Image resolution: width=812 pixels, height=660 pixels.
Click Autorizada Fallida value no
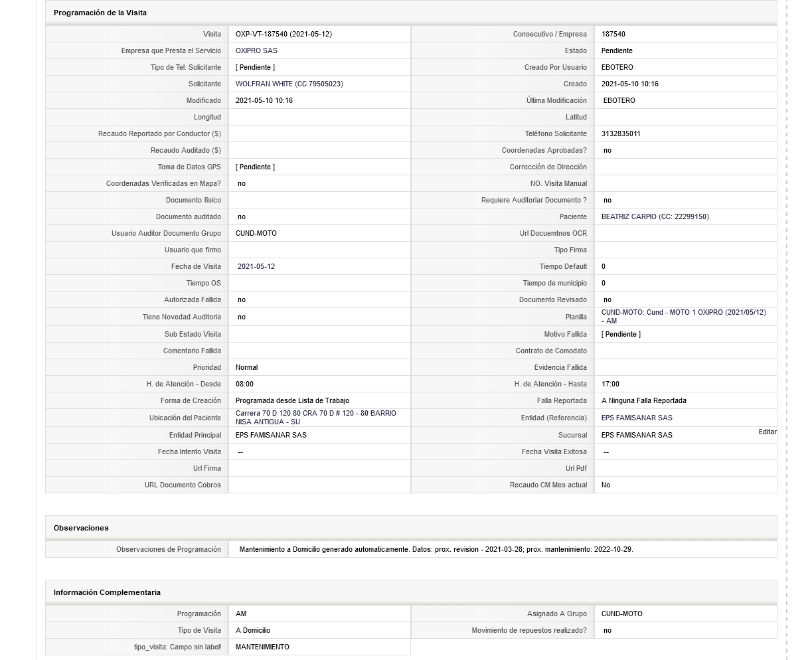[x=242, y=299]
